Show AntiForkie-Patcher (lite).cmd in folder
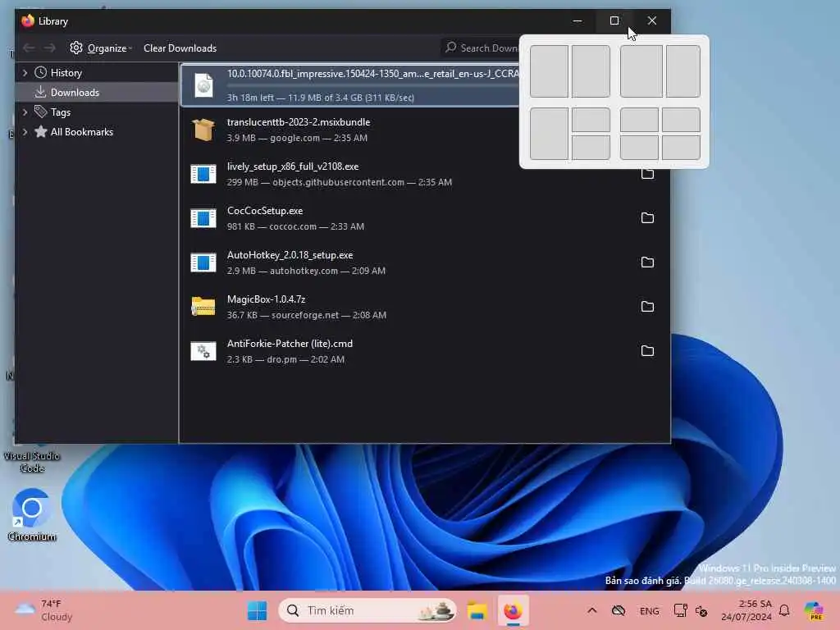Viewport: 840px width, 630px height. tap(648, 351)
